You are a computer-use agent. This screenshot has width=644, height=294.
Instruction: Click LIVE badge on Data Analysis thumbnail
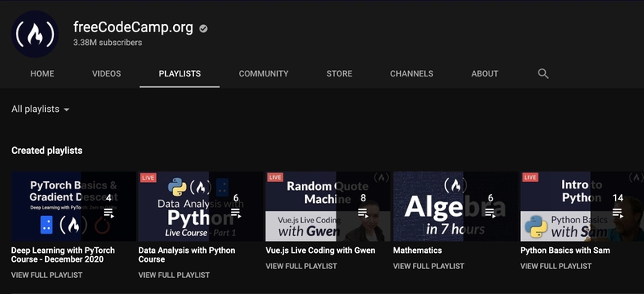(x=148, y=178)
